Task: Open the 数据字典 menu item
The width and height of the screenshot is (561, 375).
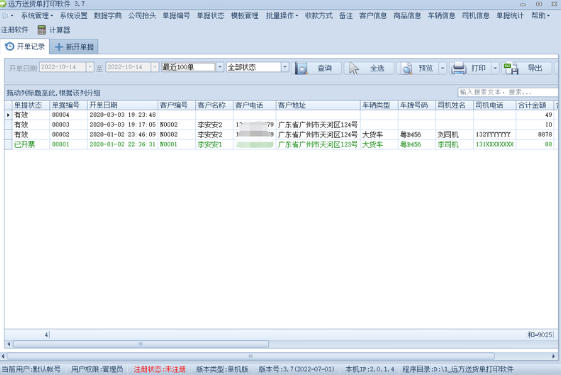Action: (108, 15)
